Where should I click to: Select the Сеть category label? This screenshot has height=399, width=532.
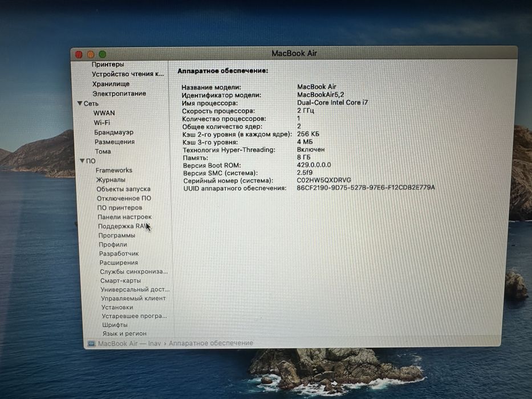coord(91,104)
